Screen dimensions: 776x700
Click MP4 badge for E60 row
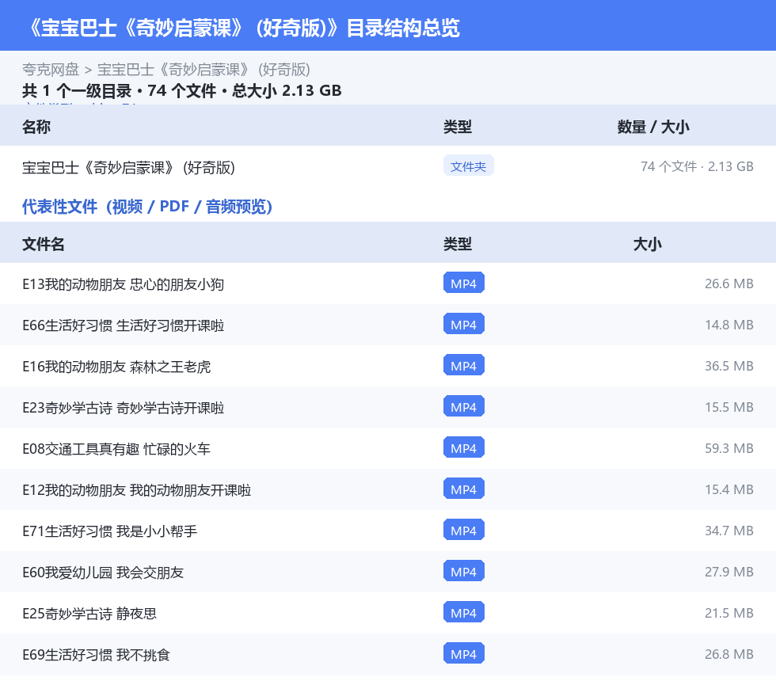[464, 571]
